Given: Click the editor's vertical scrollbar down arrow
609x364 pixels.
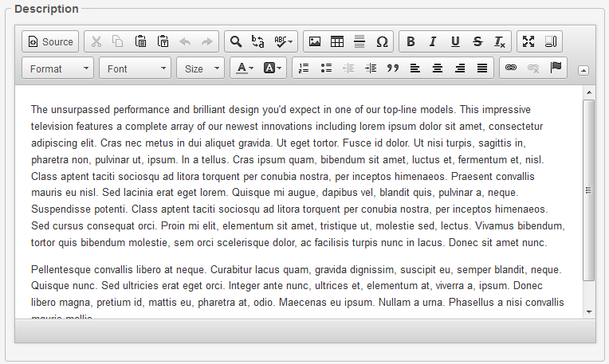Looking at the screenshot, I should tap(589, 311).
